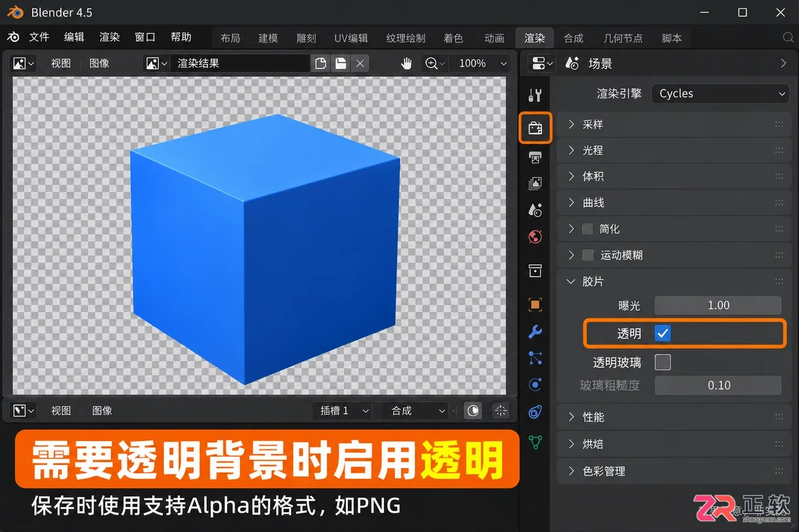The width and height of the screenshot is (799, 532).
Task: Open the Physics properties icon
Action: coord(535,385)
